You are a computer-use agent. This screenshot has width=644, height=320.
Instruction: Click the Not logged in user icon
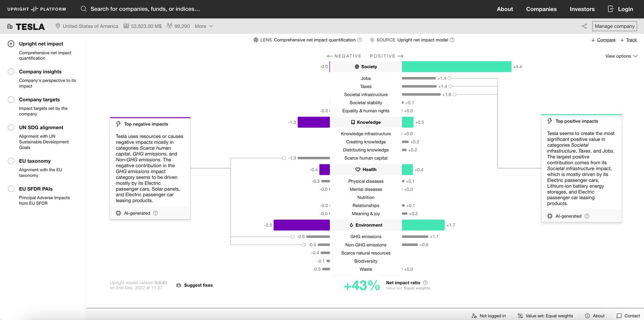474,316
